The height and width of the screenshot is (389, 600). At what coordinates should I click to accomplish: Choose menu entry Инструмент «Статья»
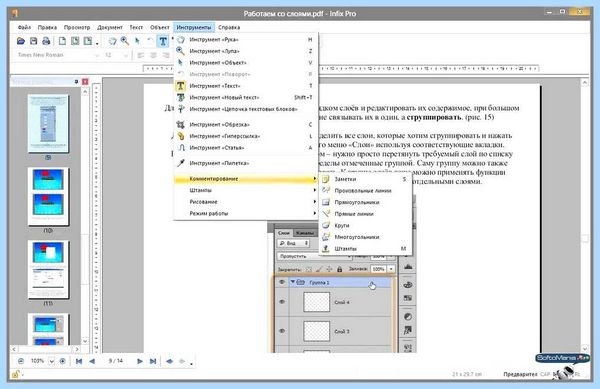(246, 148)
